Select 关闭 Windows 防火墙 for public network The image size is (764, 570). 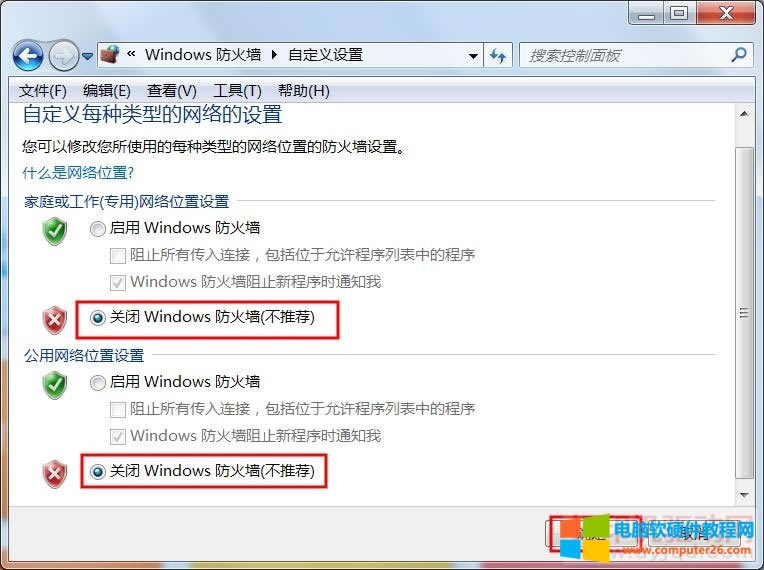[97, 472]
